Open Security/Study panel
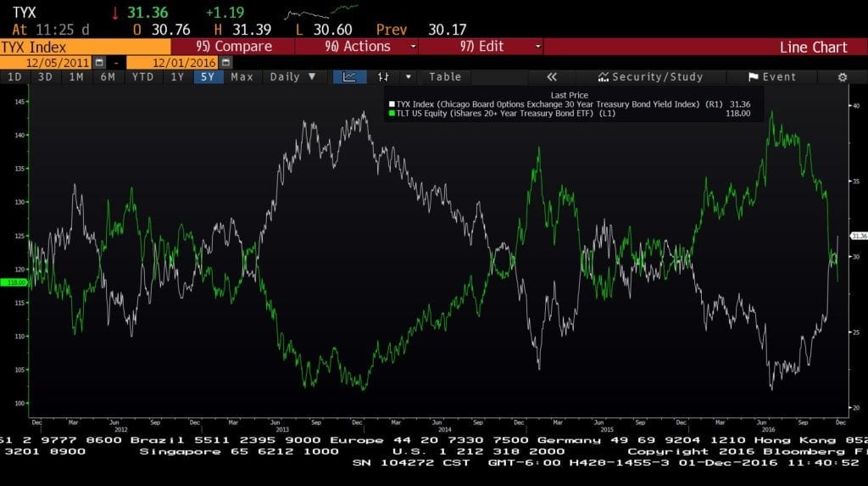 pos(650,77)
